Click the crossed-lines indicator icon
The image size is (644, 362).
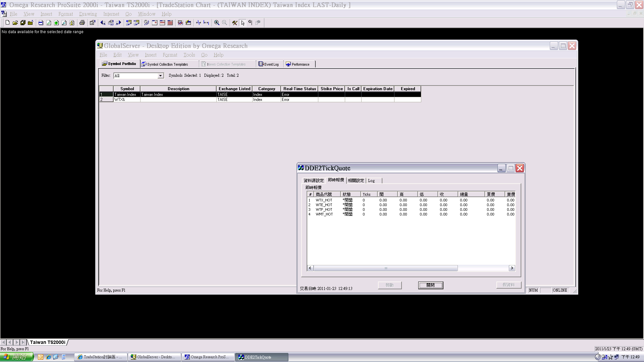[x=180, y=23]
